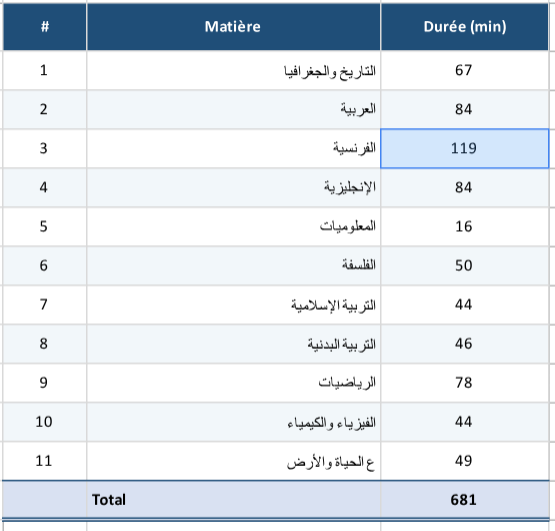Select the duration cell showing 46
The width and height of the screenshot is (555, 531).
click(x=465, y=344)
